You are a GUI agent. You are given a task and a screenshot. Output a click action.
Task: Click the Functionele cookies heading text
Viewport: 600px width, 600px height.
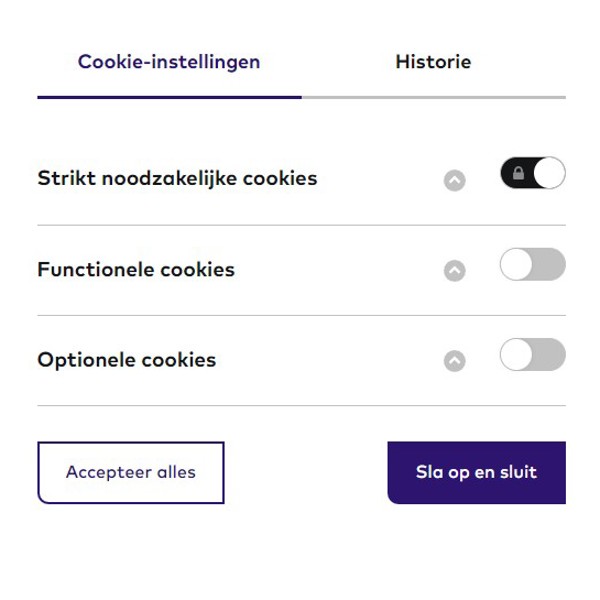(x=136, y=269)
